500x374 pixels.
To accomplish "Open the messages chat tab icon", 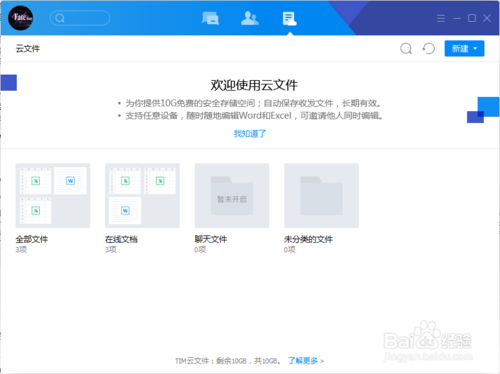I will coord(210,18).
